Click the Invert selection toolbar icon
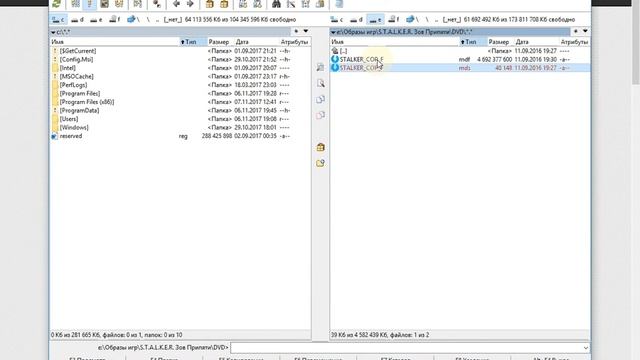Image resolution: width=640 pixels, height=360 pixels. [138, 4]
